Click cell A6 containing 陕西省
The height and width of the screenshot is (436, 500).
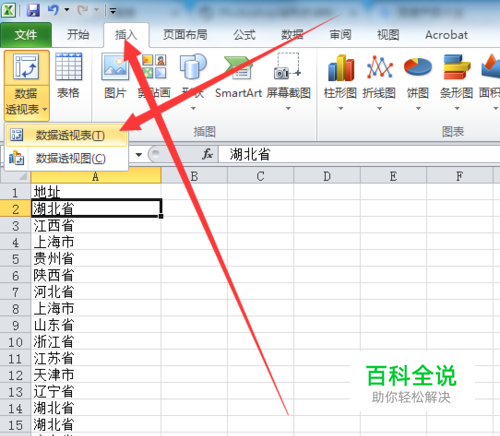pyautogui.click(x=96, y=275)
